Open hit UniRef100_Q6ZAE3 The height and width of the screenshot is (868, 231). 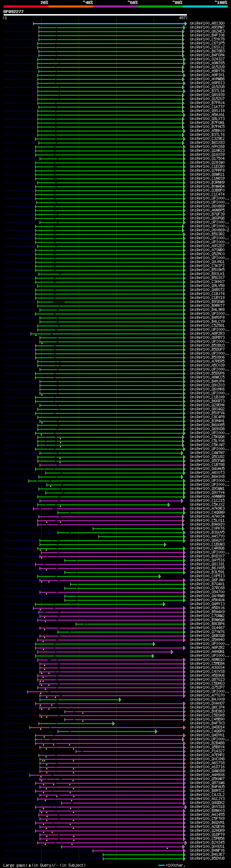click(207, 31)
